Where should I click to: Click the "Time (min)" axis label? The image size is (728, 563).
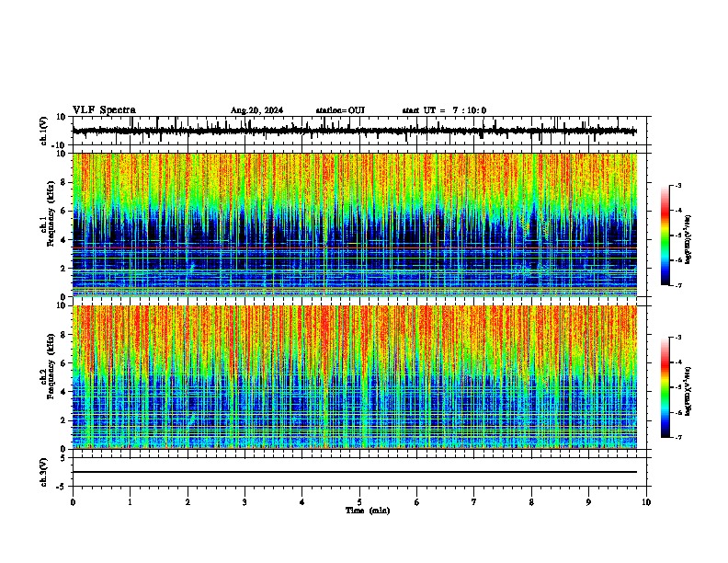368,511
